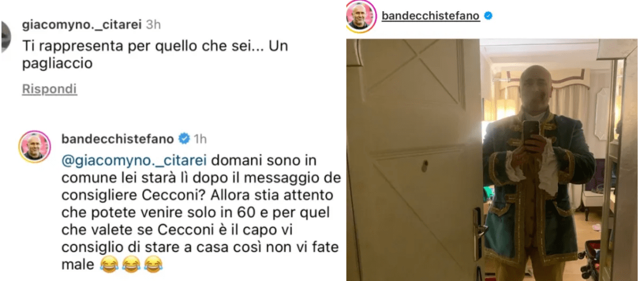The height and width of the screenshot is (281, 644).
Task: Open the underlined bandecchistefano username in the post header
Action: click(431, 16)
